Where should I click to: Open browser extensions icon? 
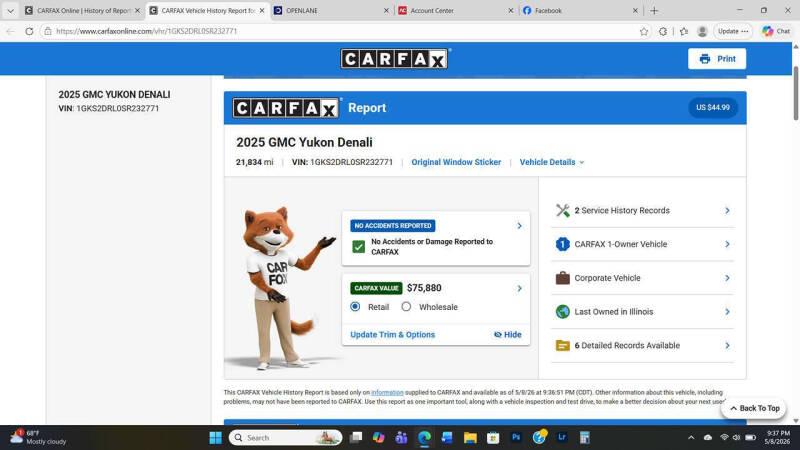coord(663,31)
